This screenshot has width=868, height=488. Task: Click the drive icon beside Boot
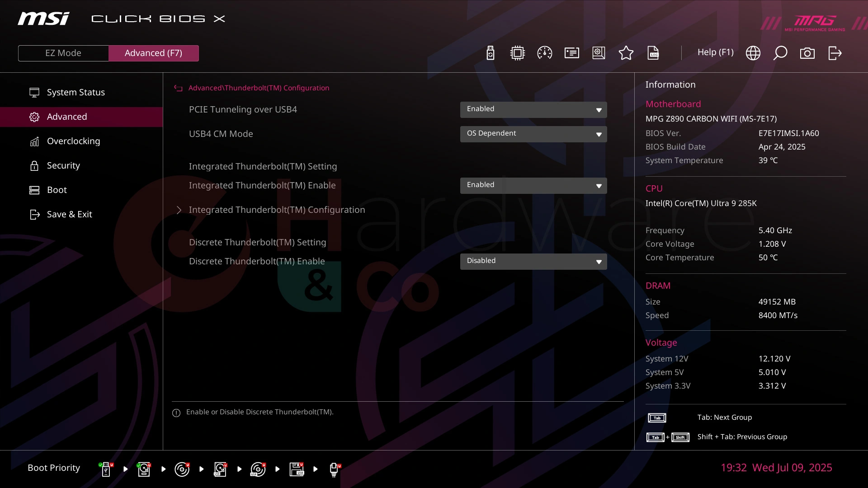point(34,190)
